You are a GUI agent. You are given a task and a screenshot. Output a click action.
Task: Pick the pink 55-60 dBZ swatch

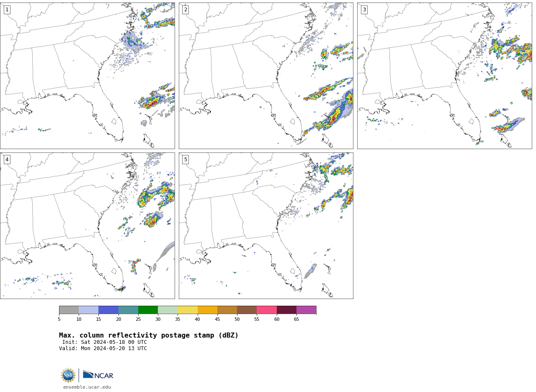pos(267,310)
